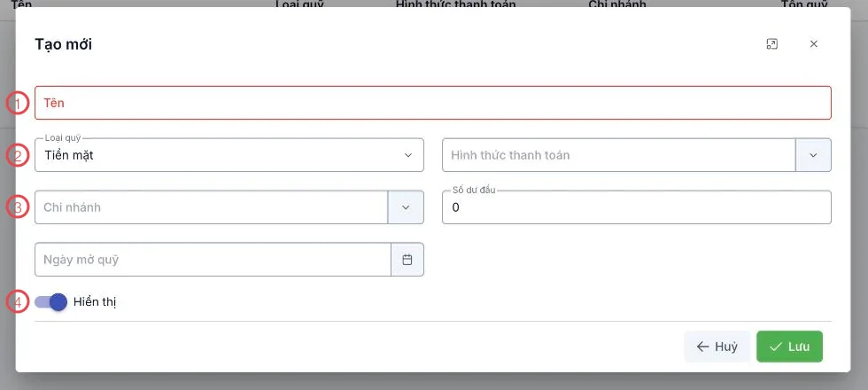Screen dimensions: 868x390
Task: Expand the Chi nhánh dropdown arrow
Action: tap(406, 207)
